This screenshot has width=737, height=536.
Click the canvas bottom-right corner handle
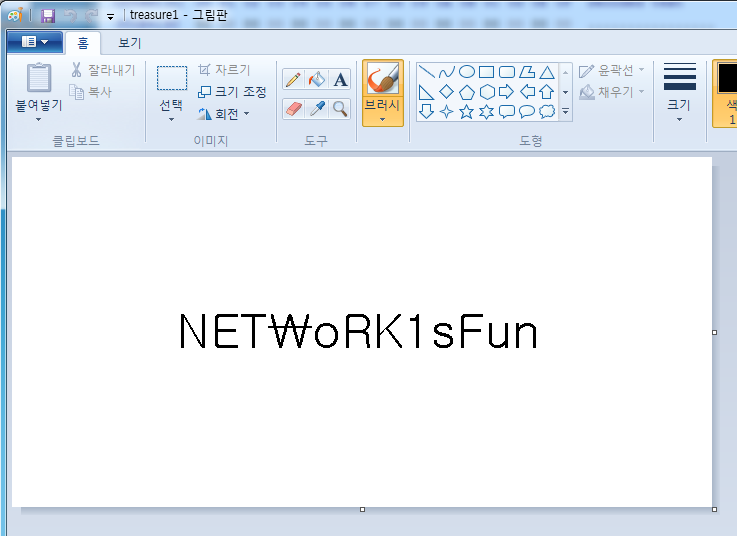pyautogui.click(x=714, y=510)
